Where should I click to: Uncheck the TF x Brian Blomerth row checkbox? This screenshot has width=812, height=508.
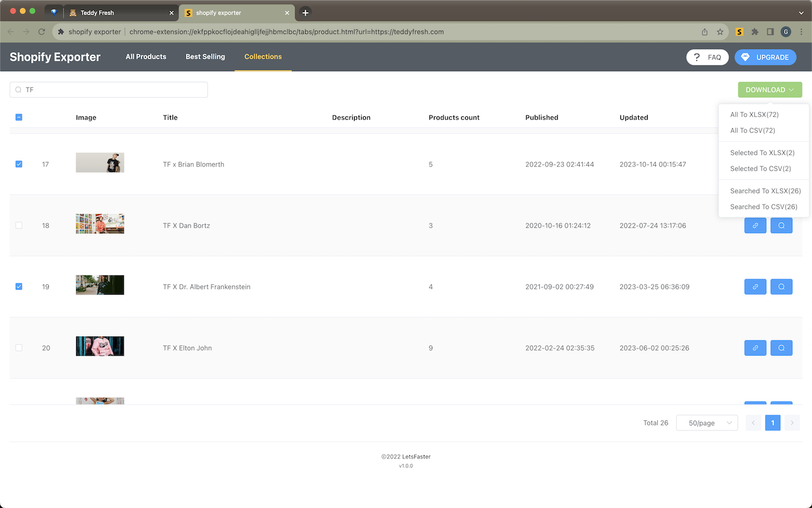tap(18, 164)
